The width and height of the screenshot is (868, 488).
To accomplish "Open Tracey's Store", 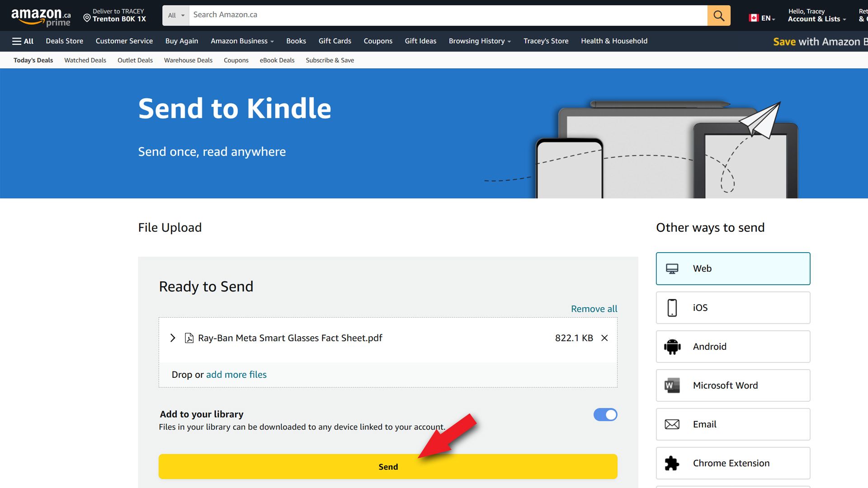I will click(546, 41).
